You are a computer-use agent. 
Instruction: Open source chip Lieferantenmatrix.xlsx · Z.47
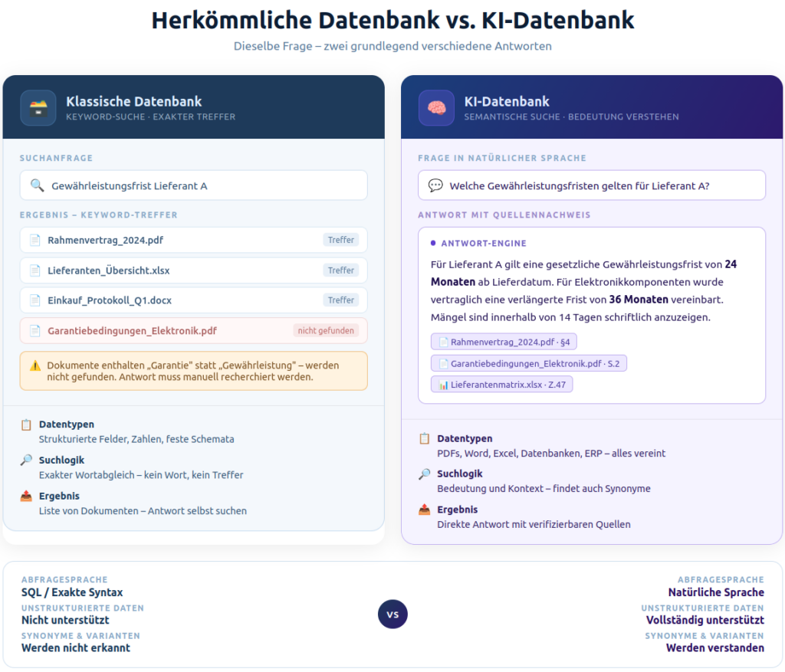(x=501, y=385)
